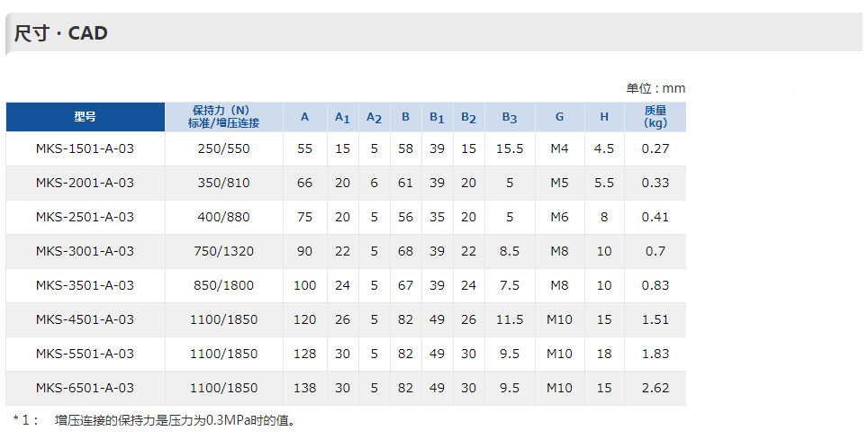This screenshot has height=440, width=868.
Task: Click the G column header
Action: [560, 117]
